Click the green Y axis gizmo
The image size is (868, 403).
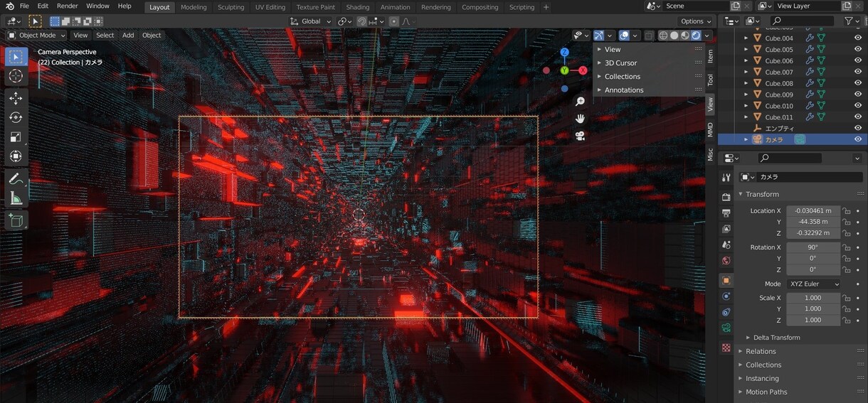(564, 70)
